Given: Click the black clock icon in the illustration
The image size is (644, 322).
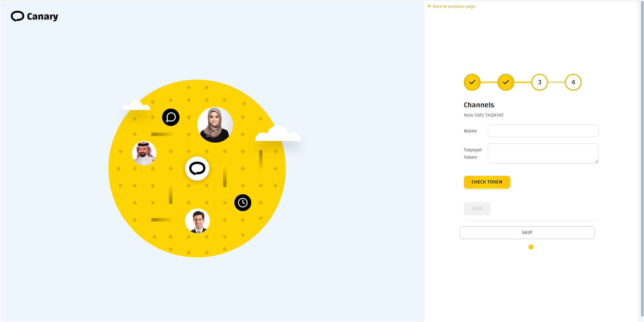Looking at the screenshot, I should 243,203.
